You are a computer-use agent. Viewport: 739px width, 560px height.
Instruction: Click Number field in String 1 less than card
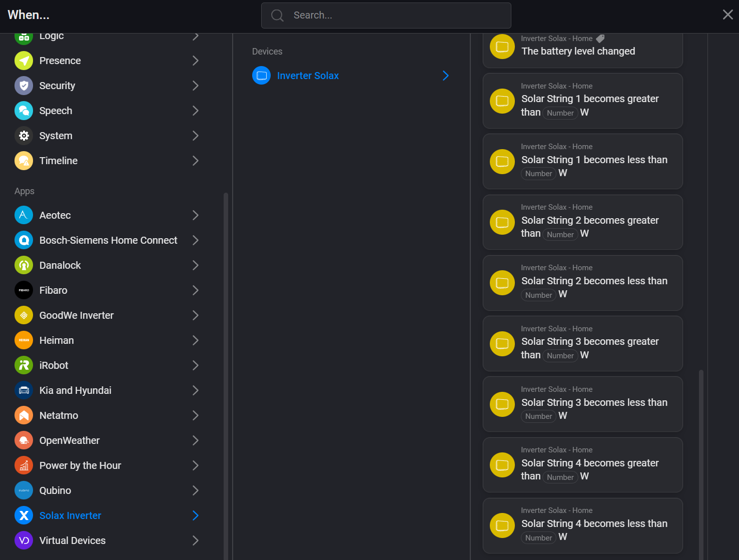tap(538, 174)
